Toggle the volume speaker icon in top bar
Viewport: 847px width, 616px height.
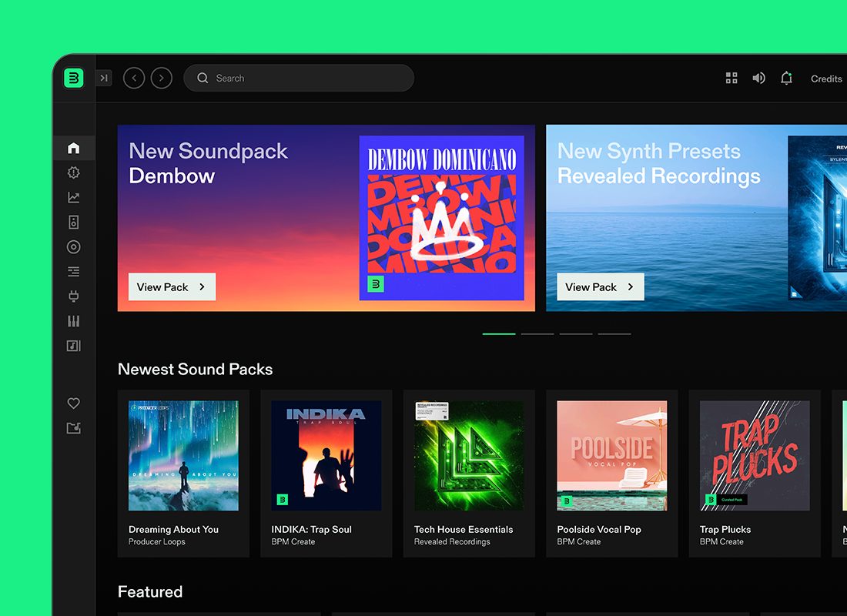758,78
